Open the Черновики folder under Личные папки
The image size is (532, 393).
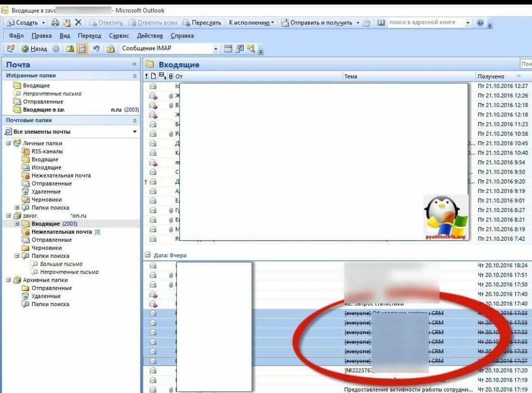46,200
